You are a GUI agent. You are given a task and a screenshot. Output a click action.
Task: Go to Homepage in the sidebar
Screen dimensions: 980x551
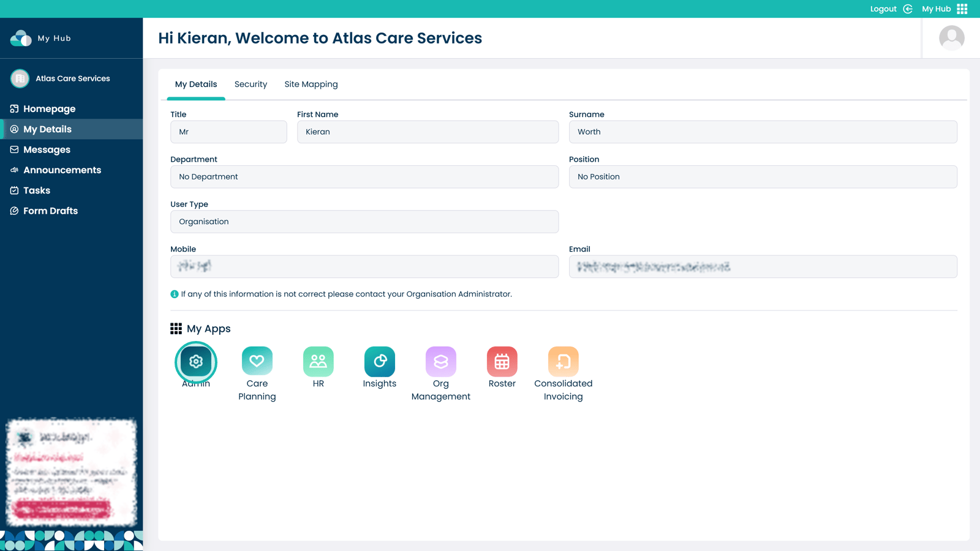[x=49, y=109]
